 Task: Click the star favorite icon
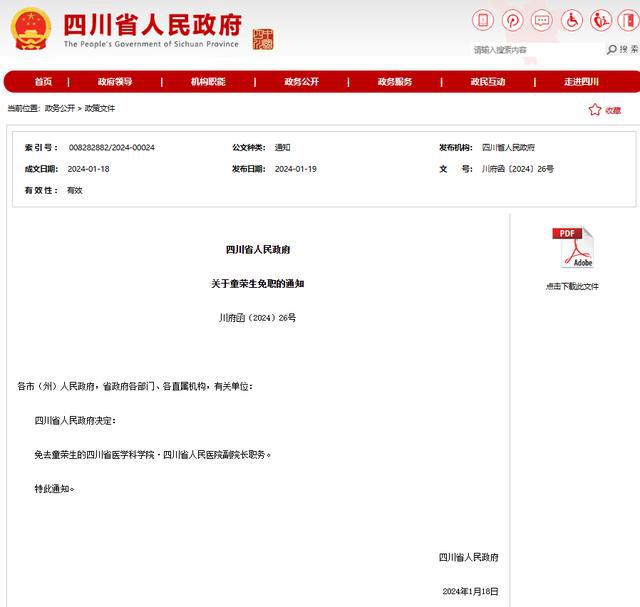pyautogui.click(x=595, y=110)
